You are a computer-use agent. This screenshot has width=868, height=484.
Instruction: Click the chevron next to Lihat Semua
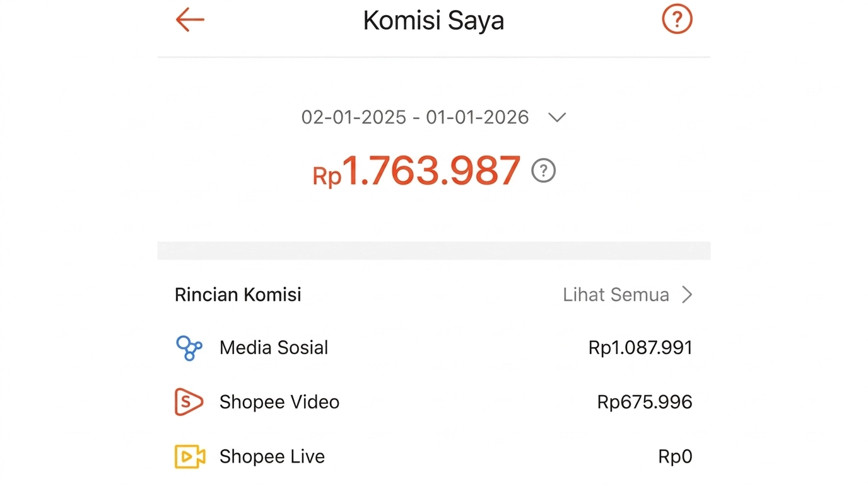pyautogui.click(x=687, y=294)
